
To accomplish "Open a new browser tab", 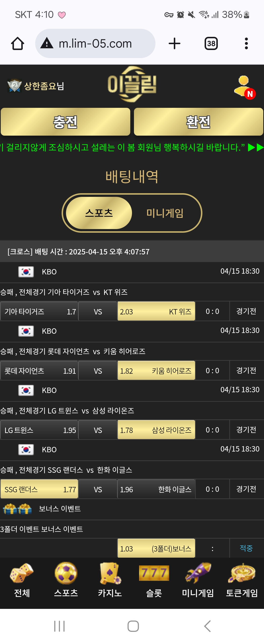I will pos(174,44).
